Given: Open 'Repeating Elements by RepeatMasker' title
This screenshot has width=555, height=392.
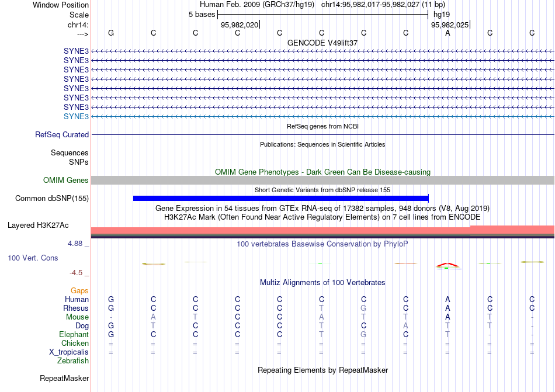Looking at the screenshot, I should (x=322, y=370).
